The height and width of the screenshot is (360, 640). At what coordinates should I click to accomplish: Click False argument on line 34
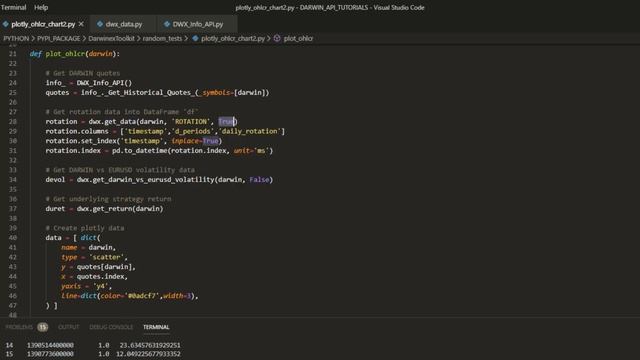[259, 180]
